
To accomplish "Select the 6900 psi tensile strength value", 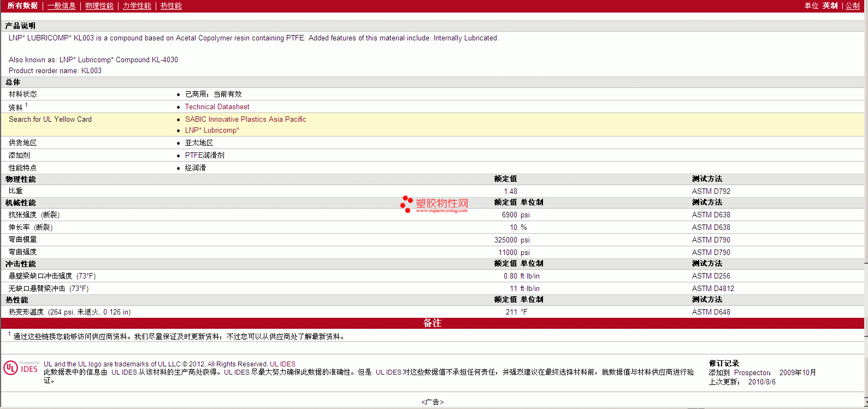I will pyautogui.click(x=516, y=215).
